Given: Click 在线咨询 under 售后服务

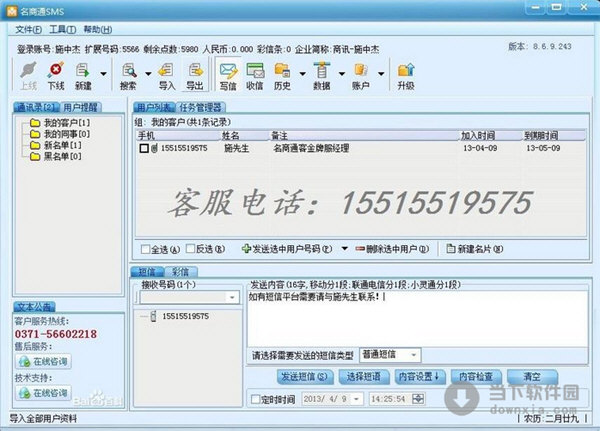Looking at the screenshot, I should 44,361.
